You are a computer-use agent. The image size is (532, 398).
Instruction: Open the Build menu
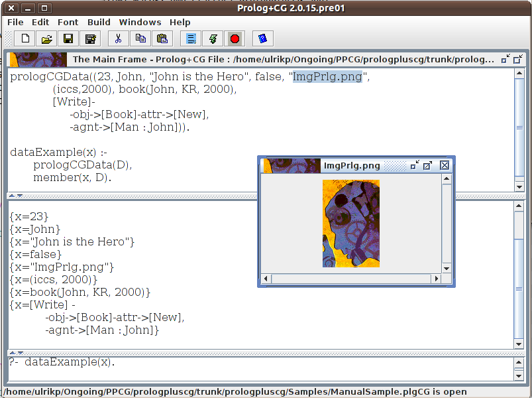coord(99,22)
